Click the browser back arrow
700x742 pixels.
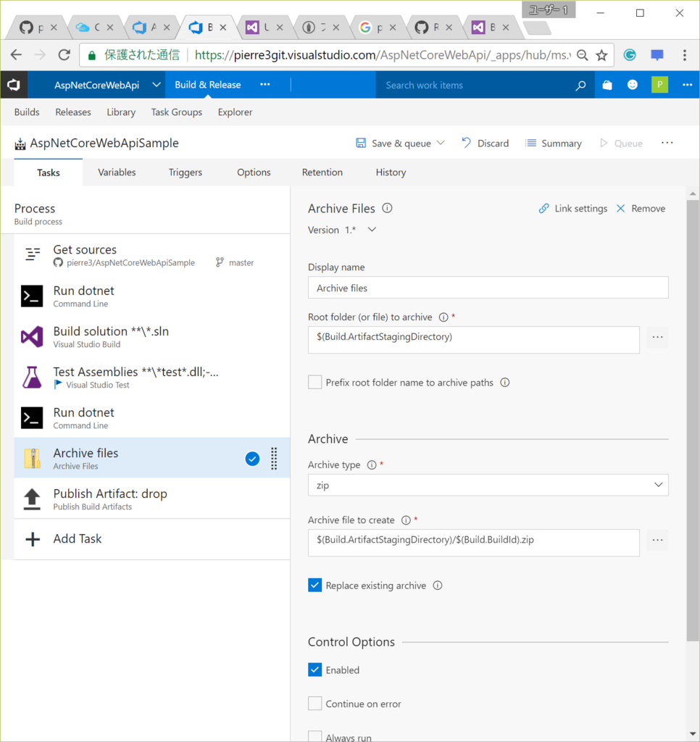[16, 55]
